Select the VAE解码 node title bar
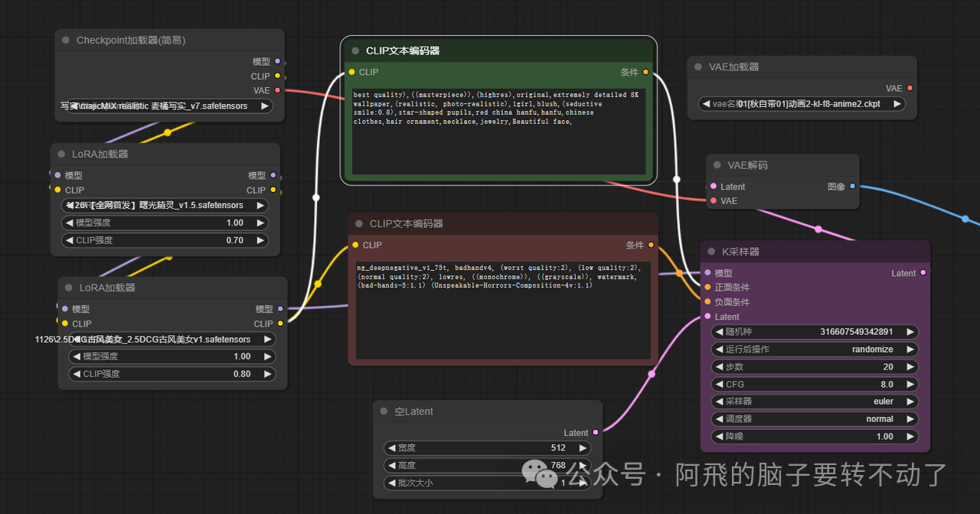Viewport: 980px width, 514px height. pos(782,165)
